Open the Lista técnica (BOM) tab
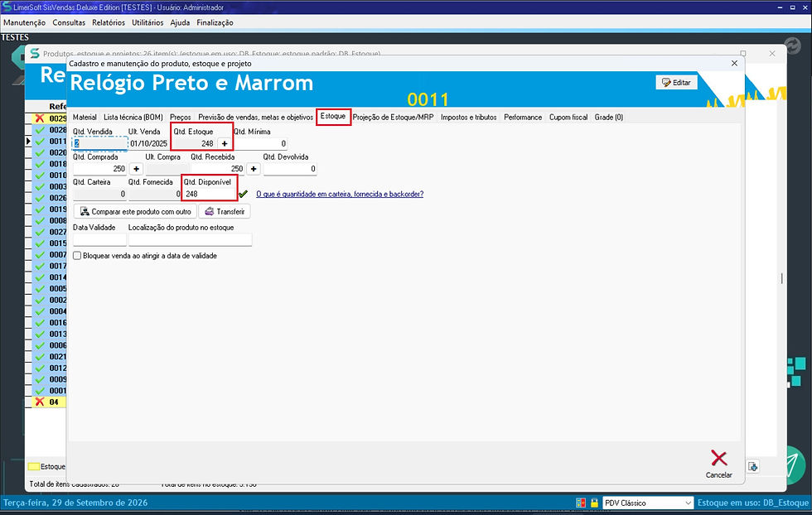Viewport: 812px width, 515px height. pyautogui.click(x=133, y=117)
